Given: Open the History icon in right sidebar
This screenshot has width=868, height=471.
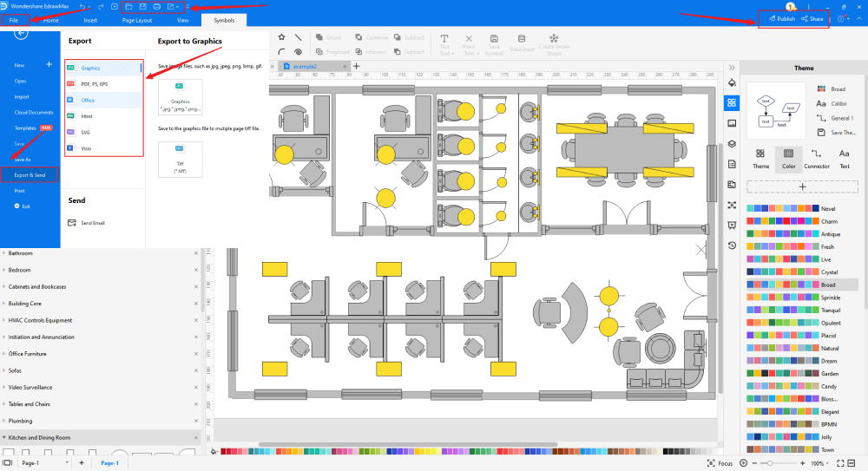Looking at the screenshot, I should 732,245.
